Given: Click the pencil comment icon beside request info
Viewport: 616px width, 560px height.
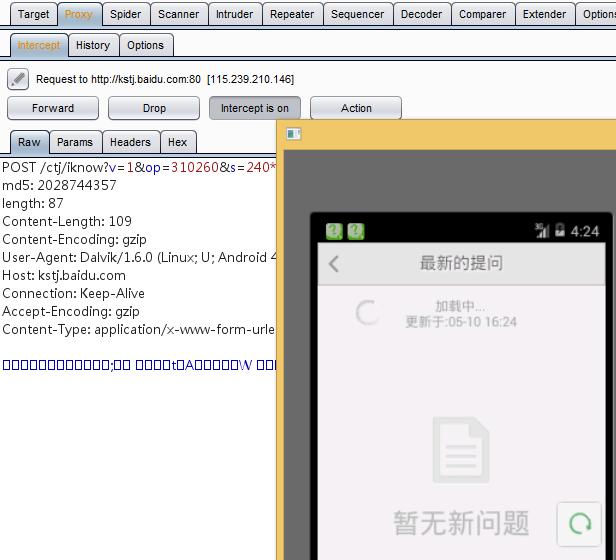Looking at the screenshot, I should click(18, 79).
